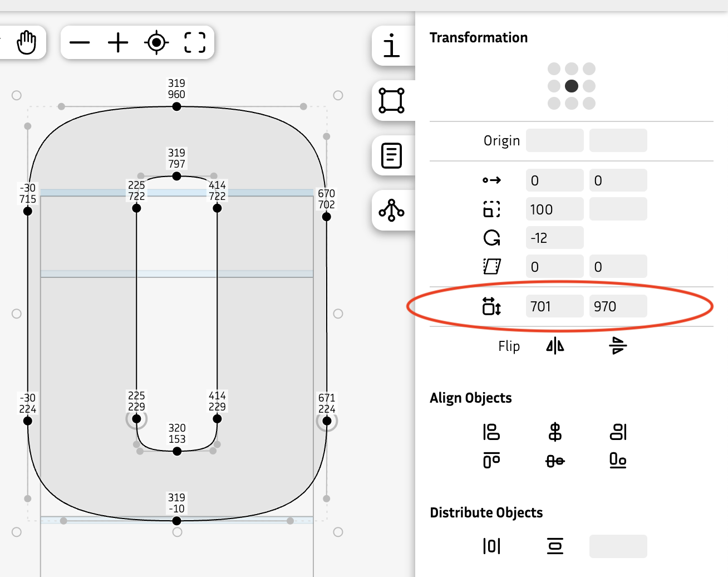Pick the bottom-center origin dot
728x577 pixels.
coord(572,104)
